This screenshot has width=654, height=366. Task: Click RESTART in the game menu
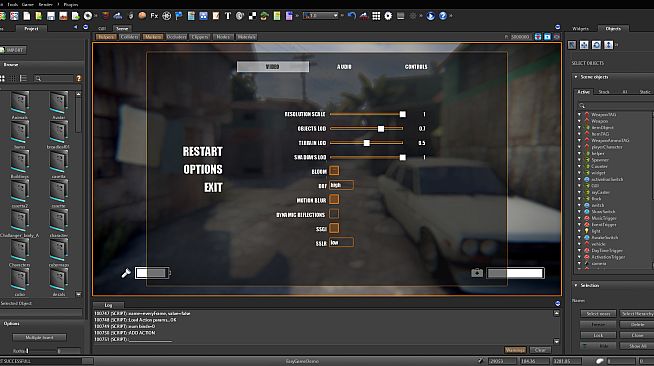(x=203, y=151)
